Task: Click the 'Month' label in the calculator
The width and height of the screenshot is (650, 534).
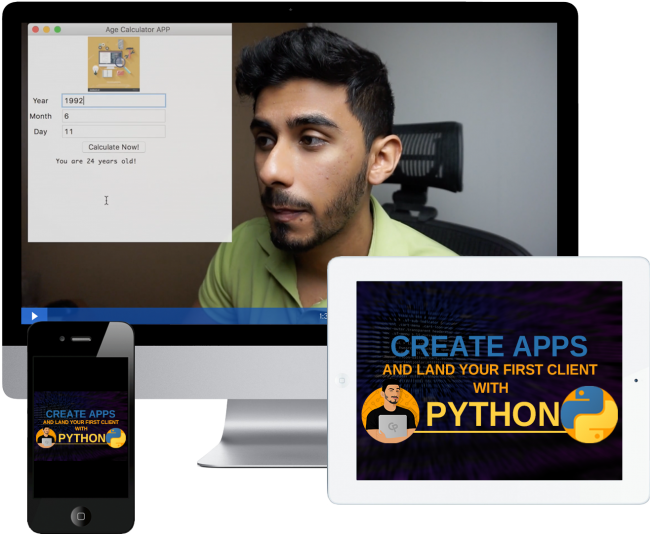Action: pos(41,116)
